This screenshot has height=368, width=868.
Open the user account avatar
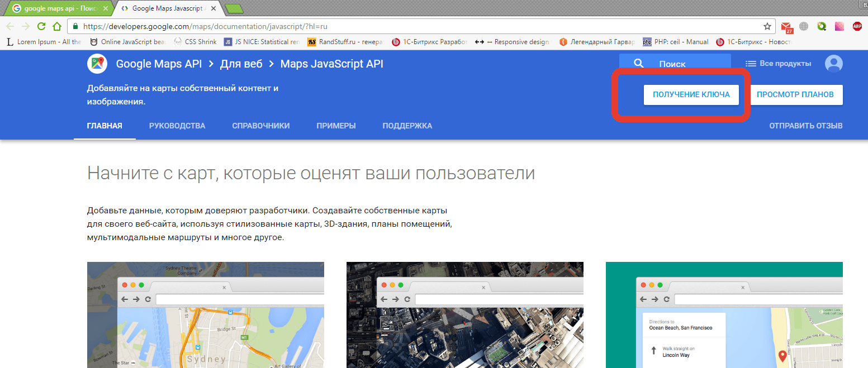[x=834, y=64]
